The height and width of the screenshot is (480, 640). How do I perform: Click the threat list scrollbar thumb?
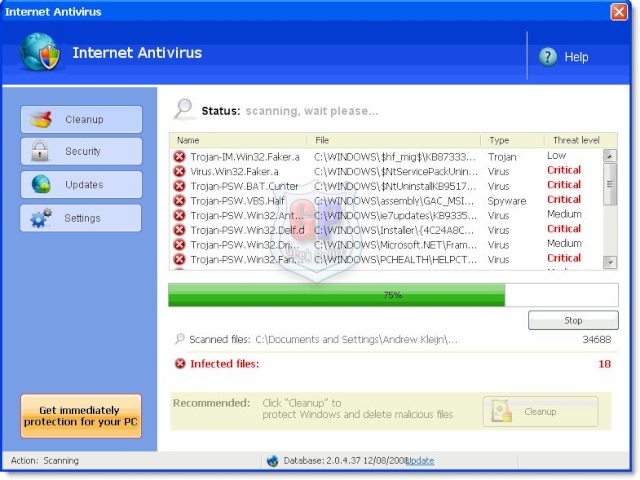point(610,184)
